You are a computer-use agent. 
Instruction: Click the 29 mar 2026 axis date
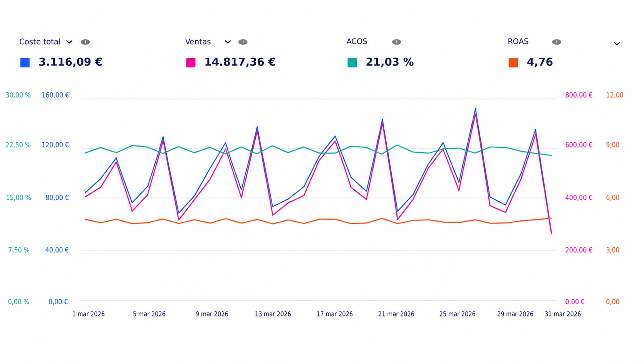coord(515,314)
